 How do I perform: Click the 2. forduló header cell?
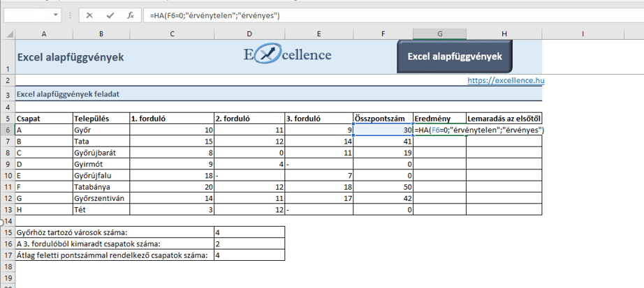click(249, 119)
